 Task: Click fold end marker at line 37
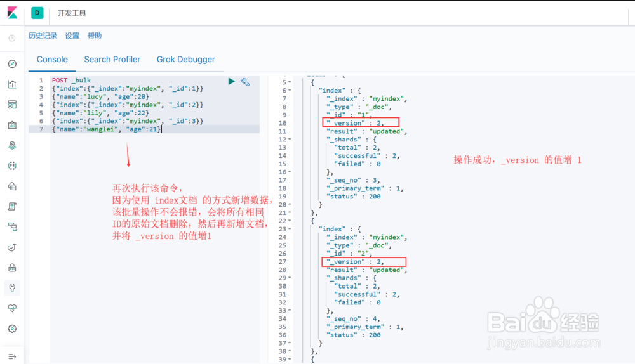[290, 343]
